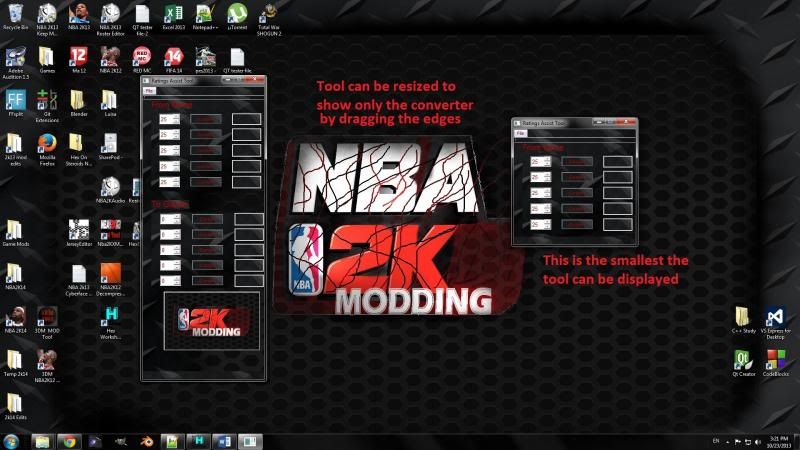
Task: Open the File menu in the taller Ratings Assist Tool window
Action: (149, 91)
